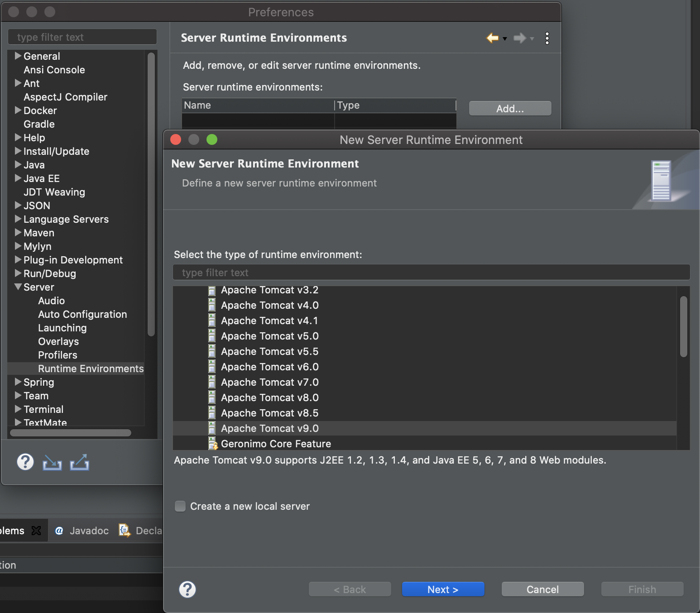The height and width of the screenshot is (613, 700).
Task: Collapse the Server preferences node
Action: pos(18,287)
